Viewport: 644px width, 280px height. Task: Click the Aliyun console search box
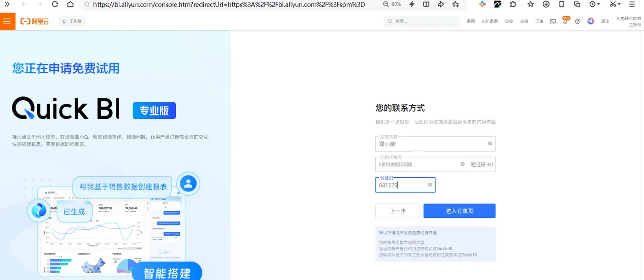coord(421,21)
